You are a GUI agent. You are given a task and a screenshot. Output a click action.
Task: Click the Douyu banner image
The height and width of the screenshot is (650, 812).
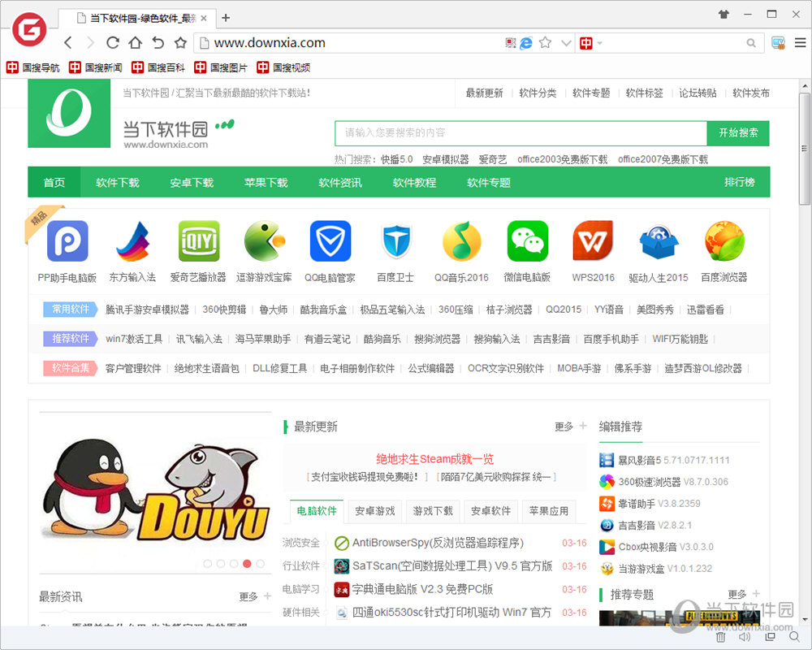(155, 492)
